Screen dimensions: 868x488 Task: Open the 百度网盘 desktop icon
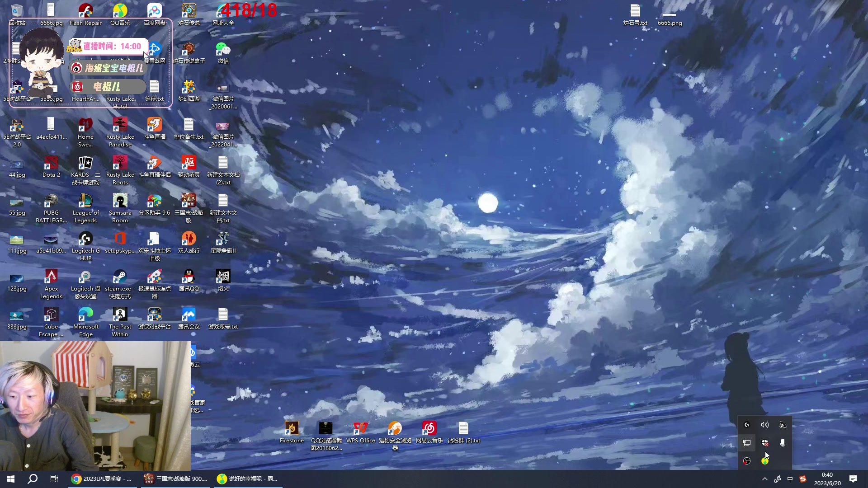[155, 14]
